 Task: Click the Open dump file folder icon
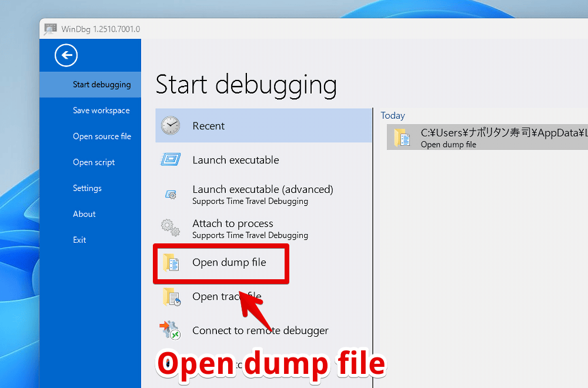point(171,263)
